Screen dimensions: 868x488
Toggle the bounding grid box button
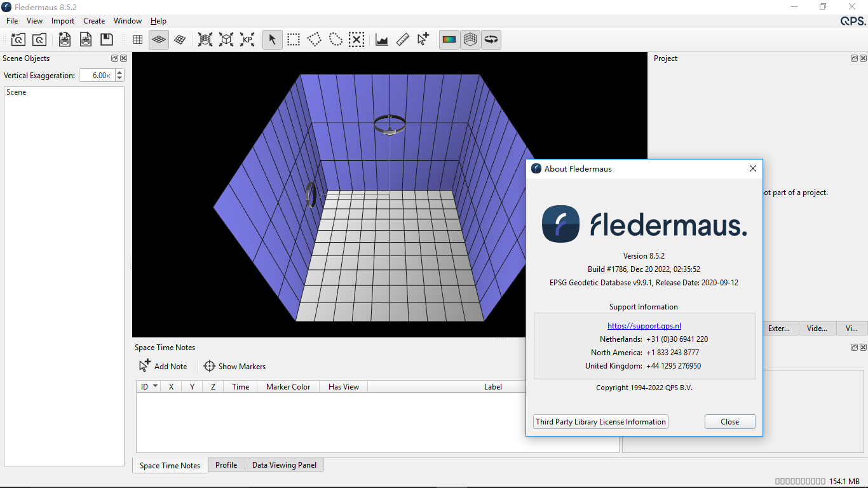(470, 39)
